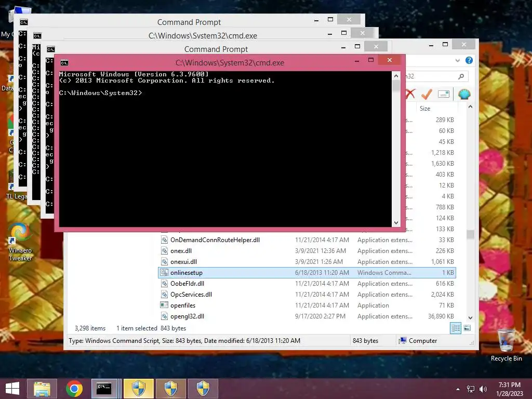Screen dimensions: 532x399
Task: Open volume speaker icon in the tray
Action: point(483,389)
